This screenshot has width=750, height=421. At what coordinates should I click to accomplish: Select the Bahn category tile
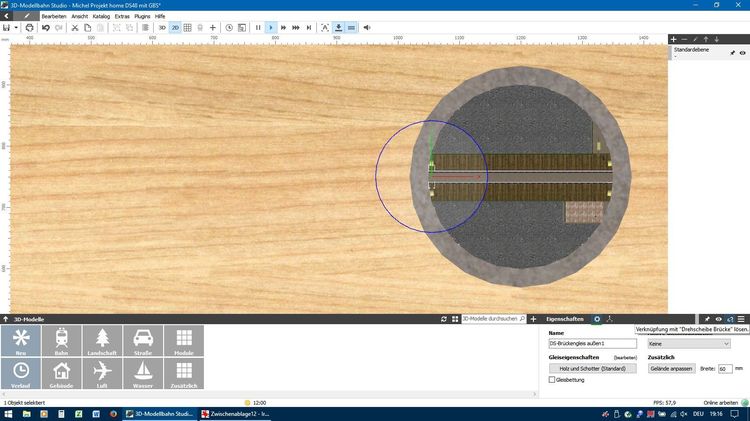click(61, 341)
